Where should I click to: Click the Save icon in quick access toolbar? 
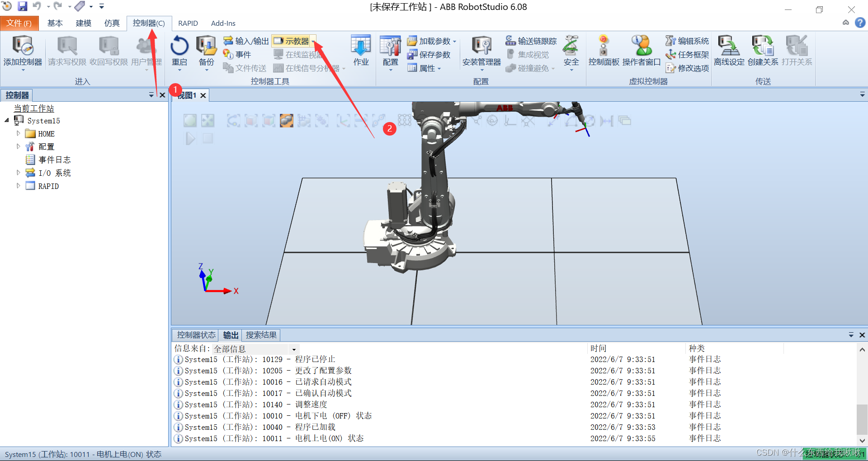coord(22,6)
